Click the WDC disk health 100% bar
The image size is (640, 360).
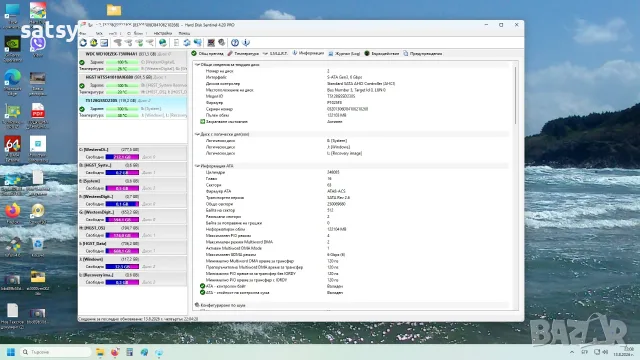click(x=122, y=62)
